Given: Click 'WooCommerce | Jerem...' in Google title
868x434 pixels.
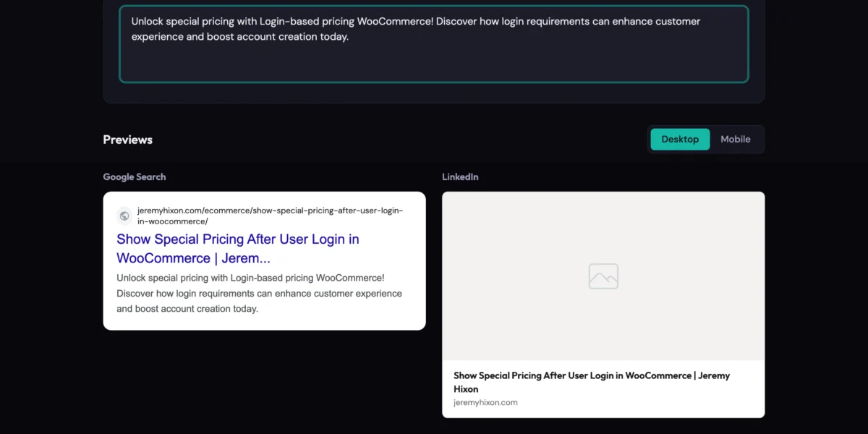Looking at the screenshot, I should 193,258.
